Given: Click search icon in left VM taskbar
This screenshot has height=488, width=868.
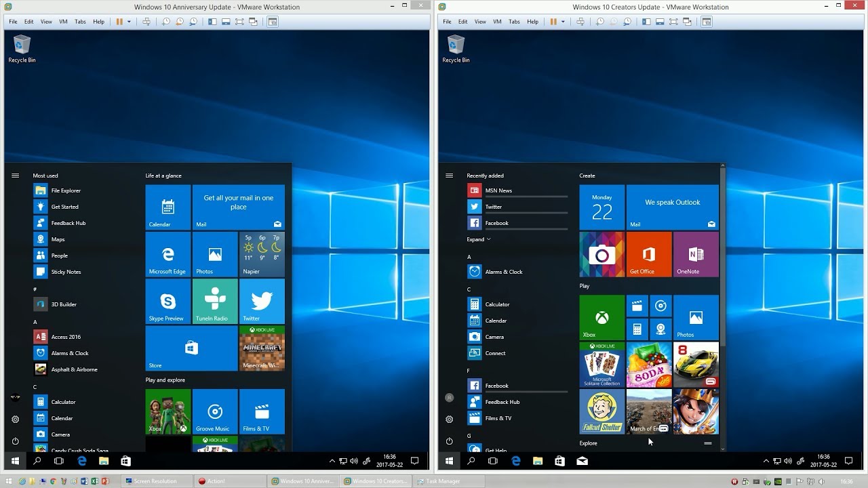Looking at the screenshot, I should [x=37, y=461].
